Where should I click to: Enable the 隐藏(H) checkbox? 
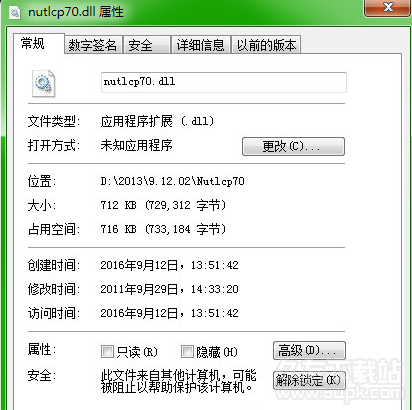187,351
